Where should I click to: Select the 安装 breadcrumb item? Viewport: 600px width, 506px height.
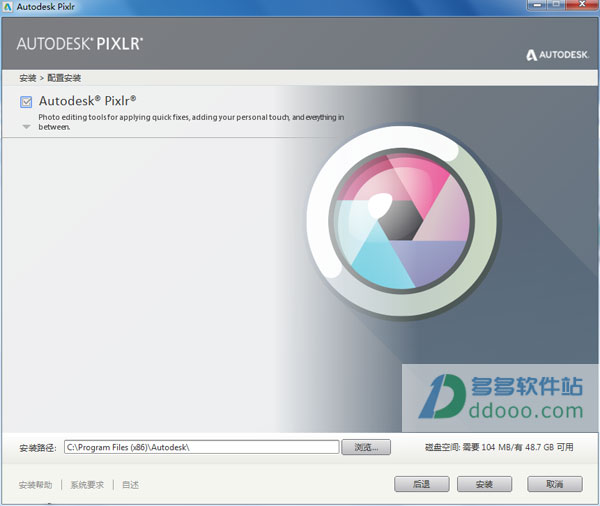pyautogui.click(x=28, y=78)
